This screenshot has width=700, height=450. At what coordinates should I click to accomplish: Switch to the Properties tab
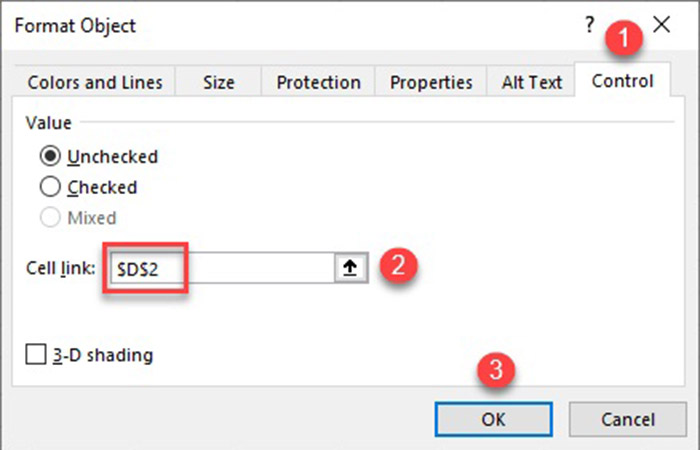click(x=430, y=82)
